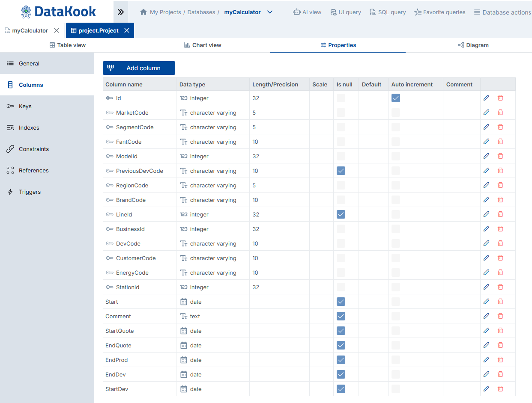Expand the myCalculator database dropdown
Screen dimensions: 532x403
(x=270, y=12)
